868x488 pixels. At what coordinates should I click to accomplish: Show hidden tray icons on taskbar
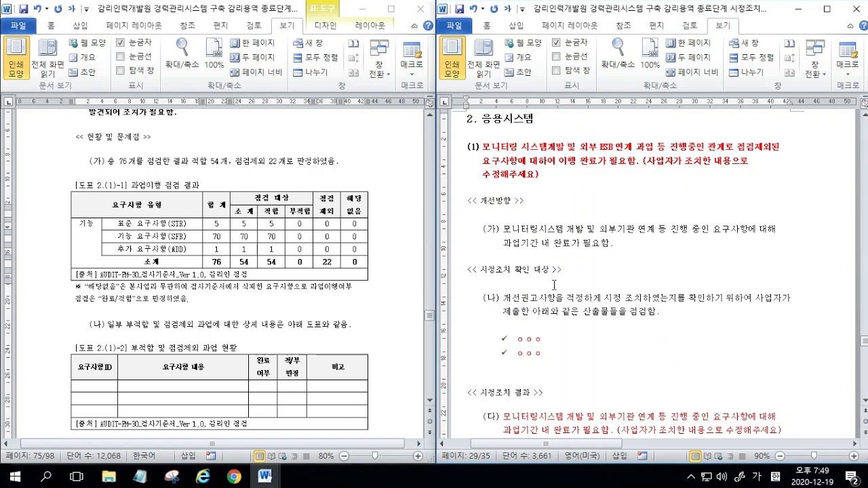click(691, 476)
